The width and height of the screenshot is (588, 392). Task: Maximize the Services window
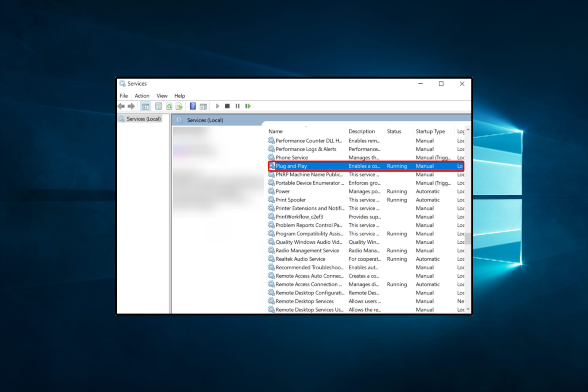click(441, 84)
